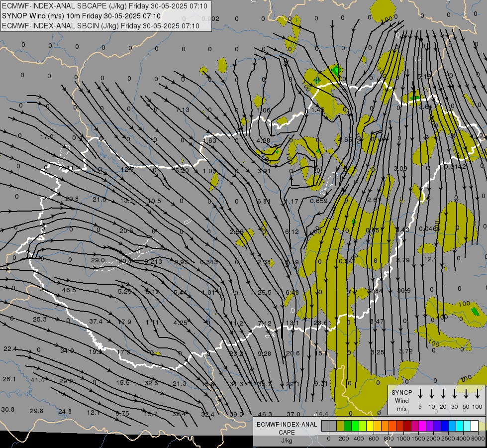Pick the yellow CAPE swatch left of 600
Viewport: 487px width, 448px height.
(x=370, y=426)
